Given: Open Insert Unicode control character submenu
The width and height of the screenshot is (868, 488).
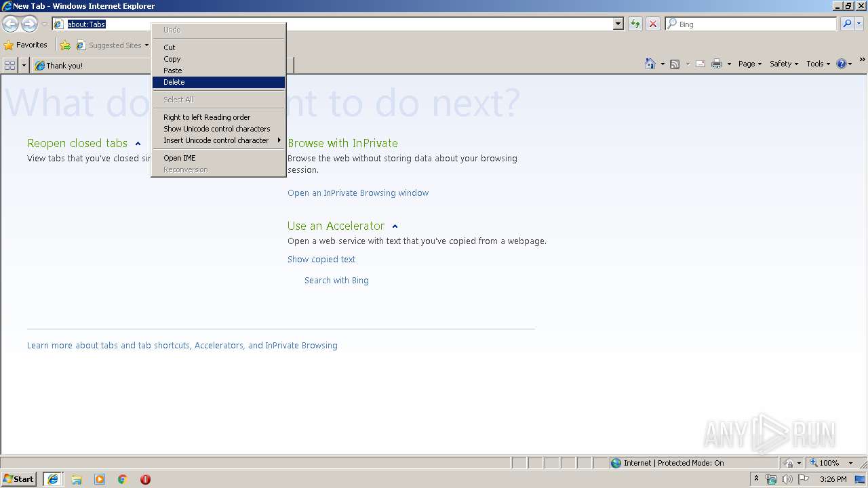Looking at the screenshot, I should pos(218,140).
